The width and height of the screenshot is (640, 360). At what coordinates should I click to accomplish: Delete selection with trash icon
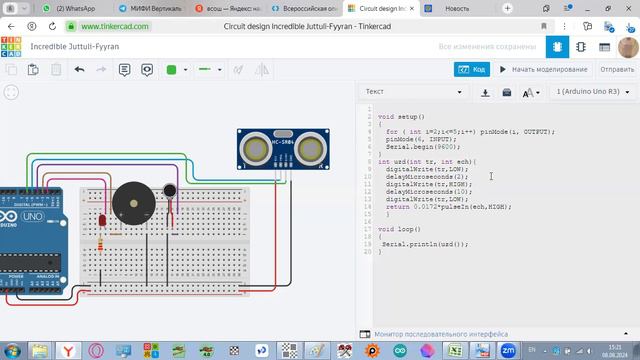[x=56, y=70]
